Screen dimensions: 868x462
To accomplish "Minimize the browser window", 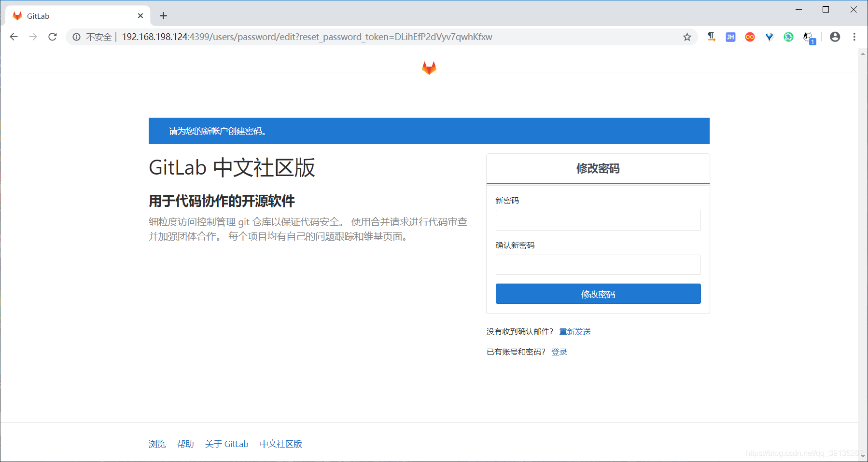I will click(799, 10).
